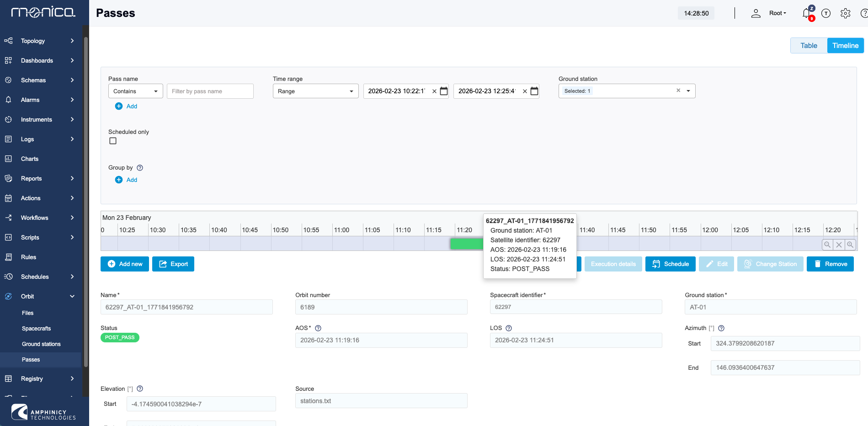868x426 pixels.
Task: Click the Export button
Action: pos(173,264)
